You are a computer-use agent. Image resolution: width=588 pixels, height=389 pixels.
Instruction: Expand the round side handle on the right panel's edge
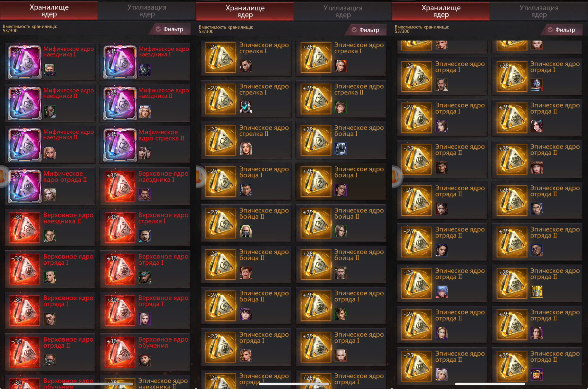pyautogui.click(x=397, y=177)
